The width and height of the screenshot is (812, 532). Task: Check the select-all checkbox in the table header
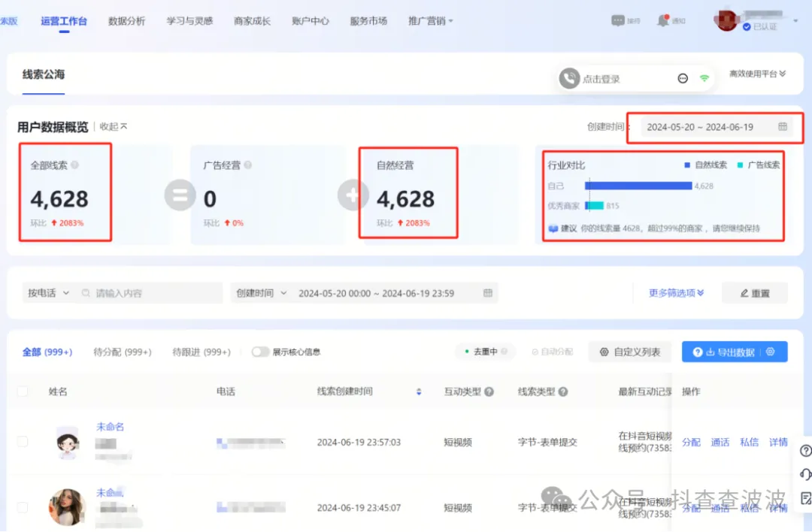(x=23, y=391)
